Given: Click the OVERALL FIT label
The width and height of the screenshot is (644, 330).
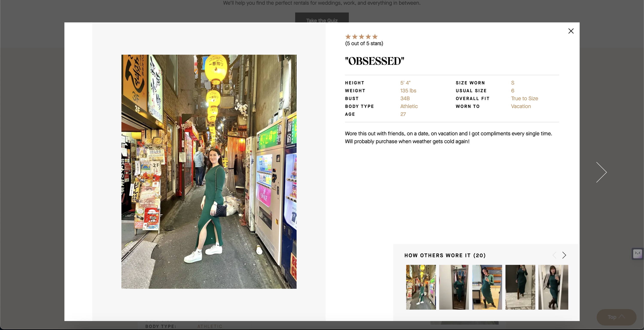Looking at the screenshot, I should click(x=472, y=98).
